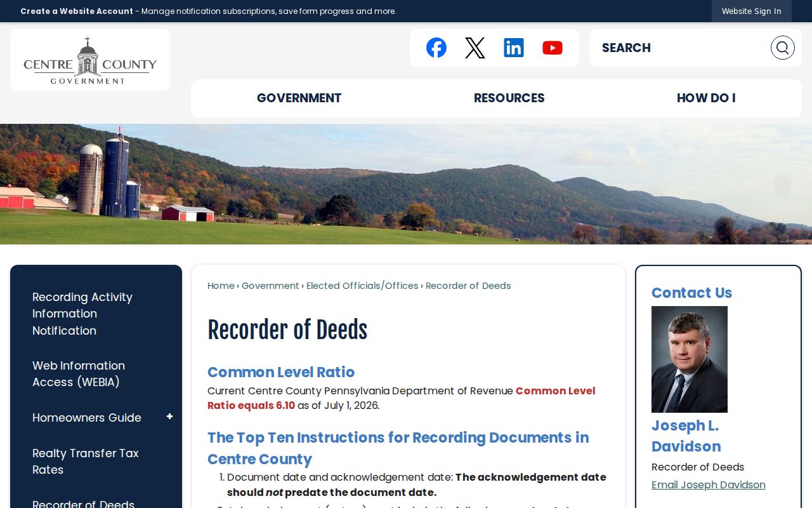Email Joseph Davidson link

click(x=708, y=485)
